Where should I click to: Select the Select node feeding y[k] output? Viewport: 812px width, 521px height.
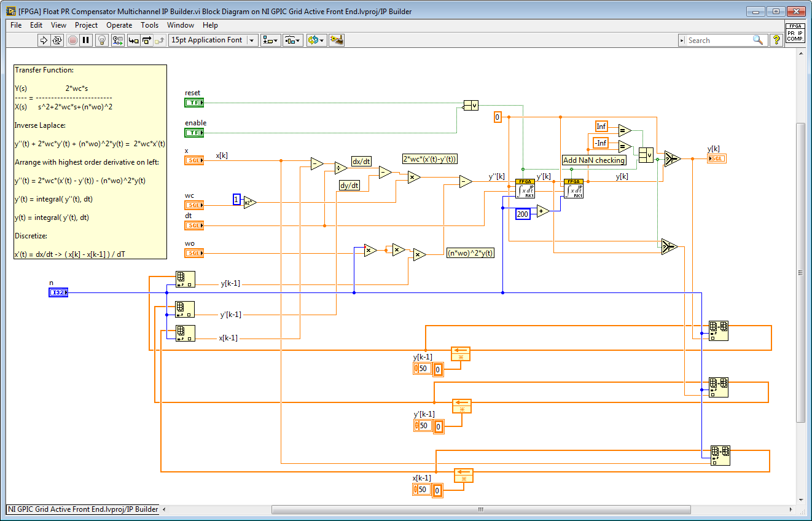pos(673,159)
